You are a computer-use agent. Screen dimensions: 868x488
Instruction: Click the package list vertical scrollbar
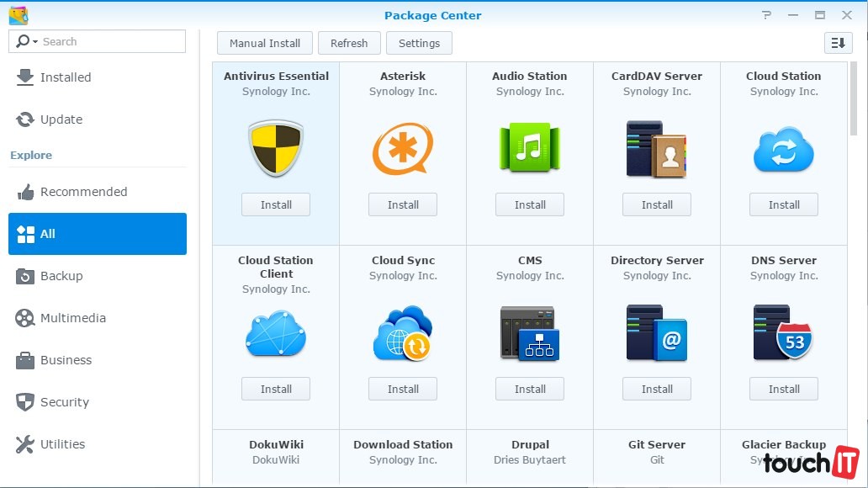point(855,101)
